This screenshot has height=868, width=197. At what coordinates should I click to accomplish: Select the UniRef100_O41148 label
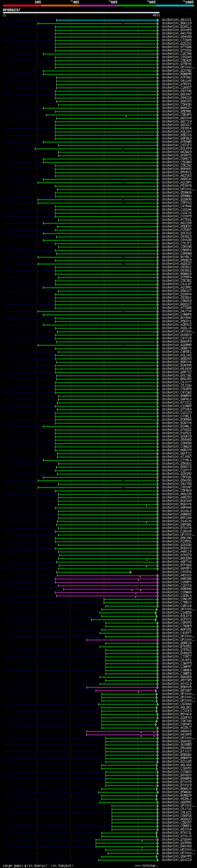pos(176,81)
